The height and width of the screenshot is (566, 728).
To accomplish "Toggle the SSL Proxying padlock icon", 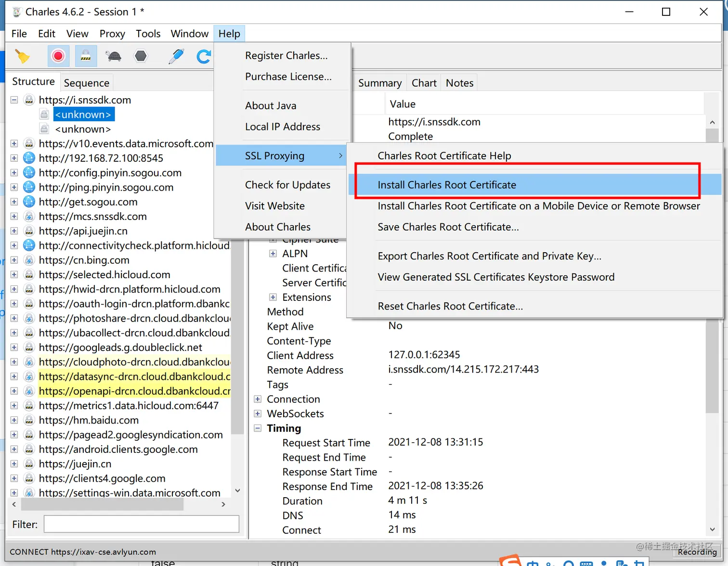I will pyautogui.click(x=86, y=56).
